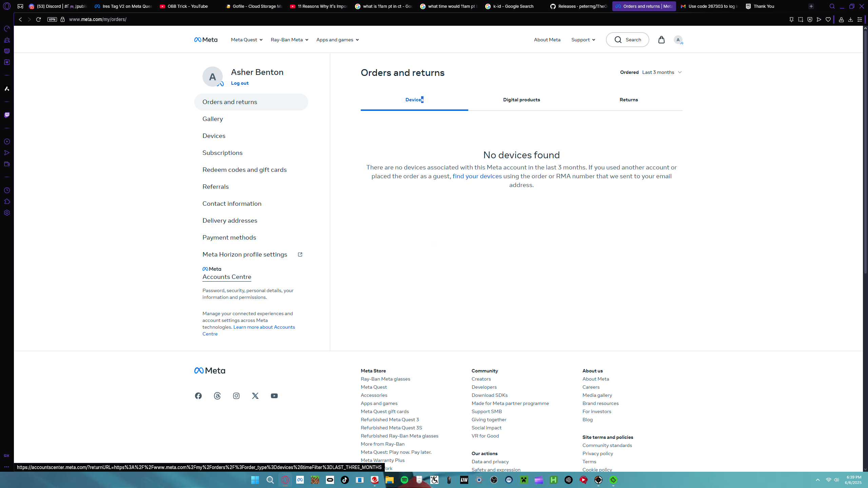Switch to the Gofile Cloud Storage browser tab
868x488 pixels.
click(253, 6)
